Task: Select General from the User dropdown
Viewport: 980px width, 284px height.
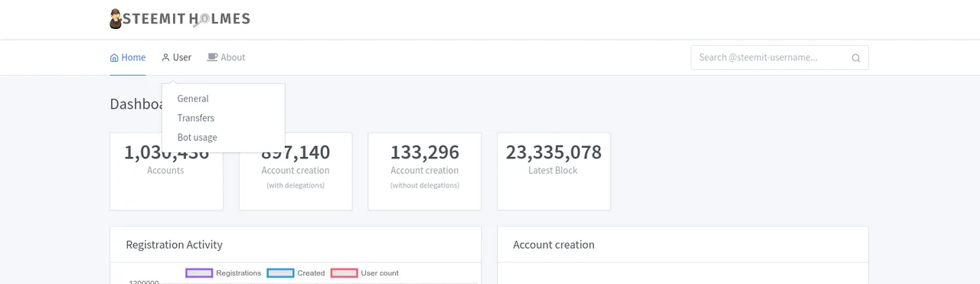Action: [x=193, y=99]
